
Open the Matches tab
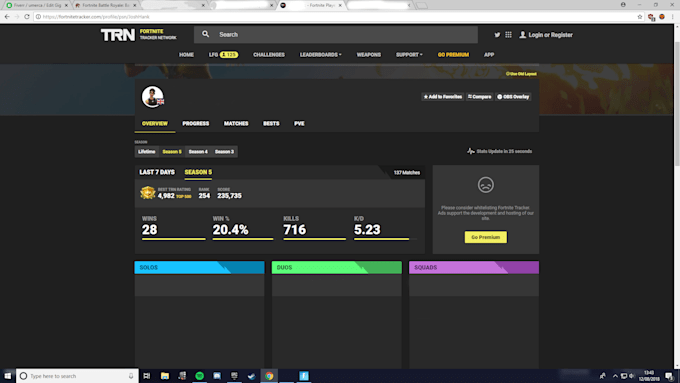point(236,124)
